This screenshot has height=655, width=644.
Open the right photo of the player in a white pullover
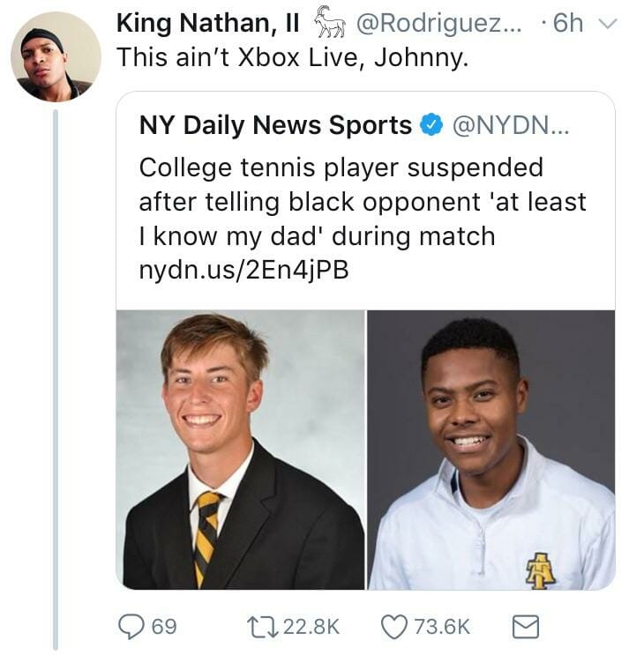[x=490, y=450]
